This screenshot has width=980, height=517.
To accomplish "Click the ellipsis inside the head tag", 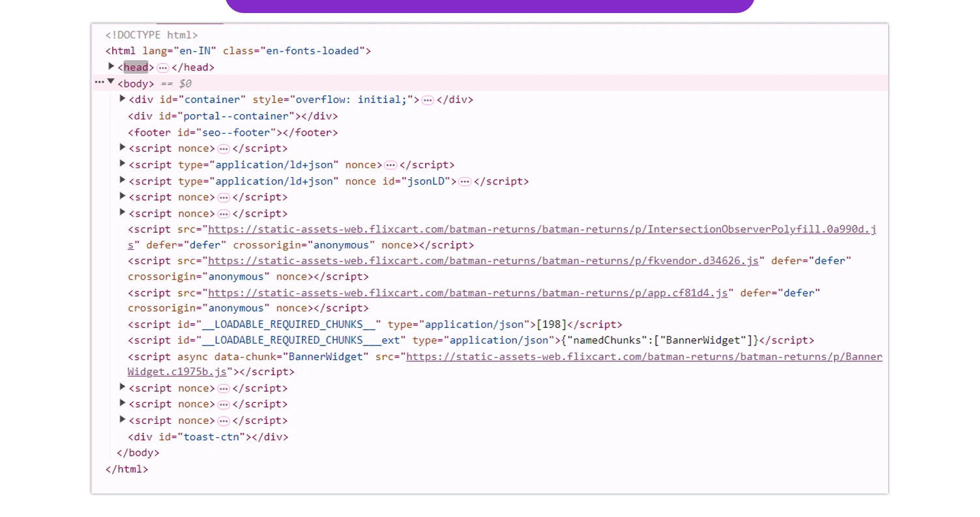I will point(162,66).
